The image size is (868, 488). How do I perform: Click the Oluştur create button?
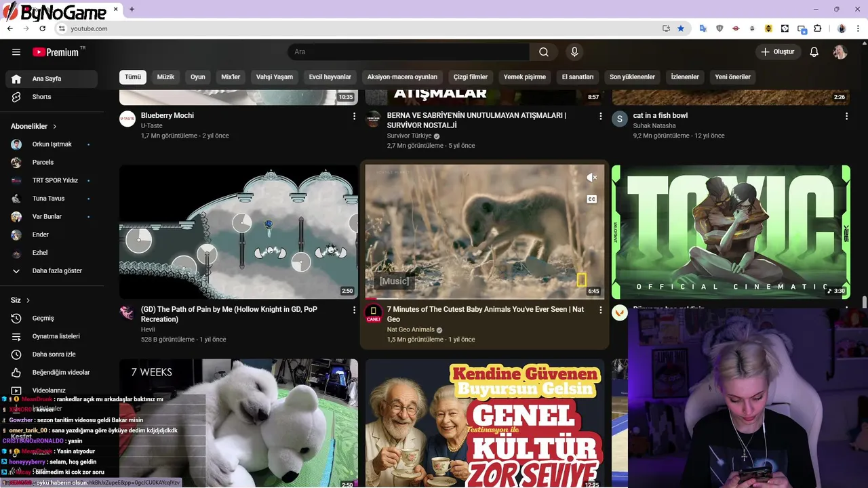coord(778,52)
